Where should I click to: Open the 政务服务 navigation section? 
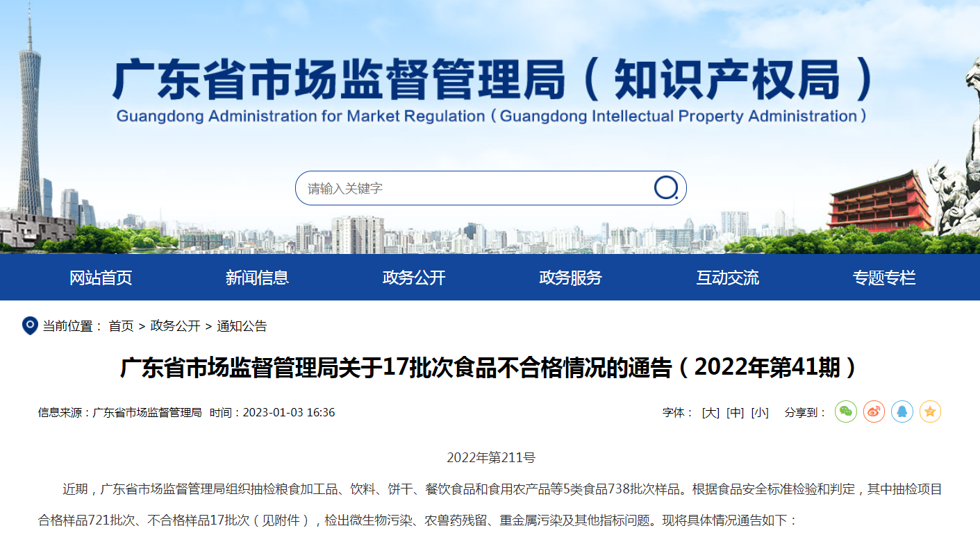click(570, 278)
